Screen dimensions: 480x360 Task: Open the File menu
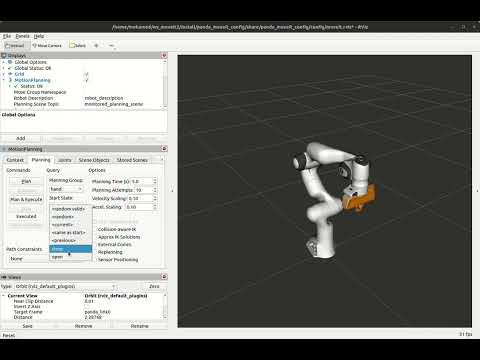[x=7, y=36]
